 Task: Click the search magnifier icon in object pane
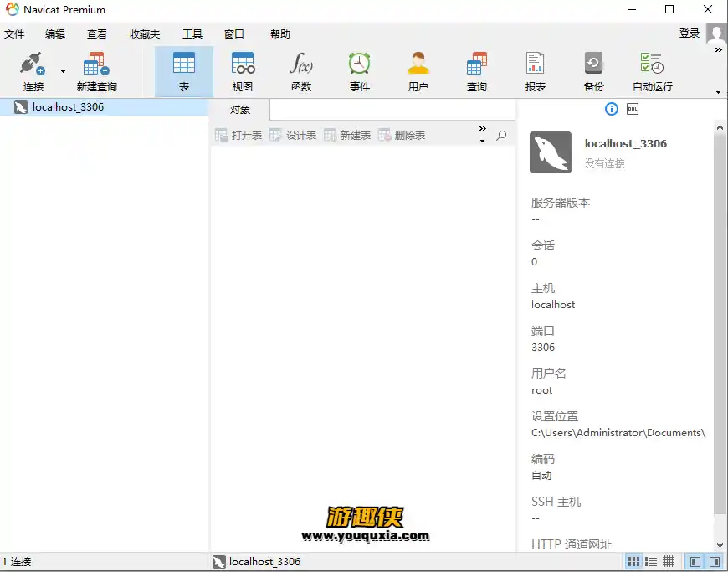[501, 135]
